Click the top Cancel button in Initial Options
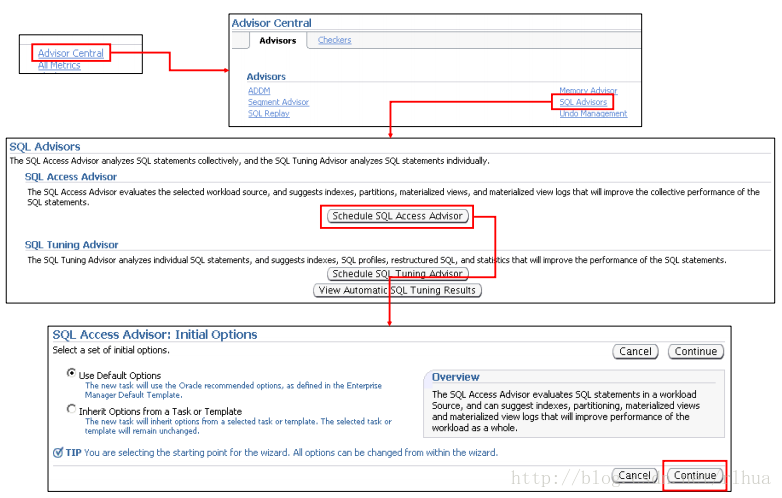This screenshot has height=498, width=782. click(x=635, y=351)
